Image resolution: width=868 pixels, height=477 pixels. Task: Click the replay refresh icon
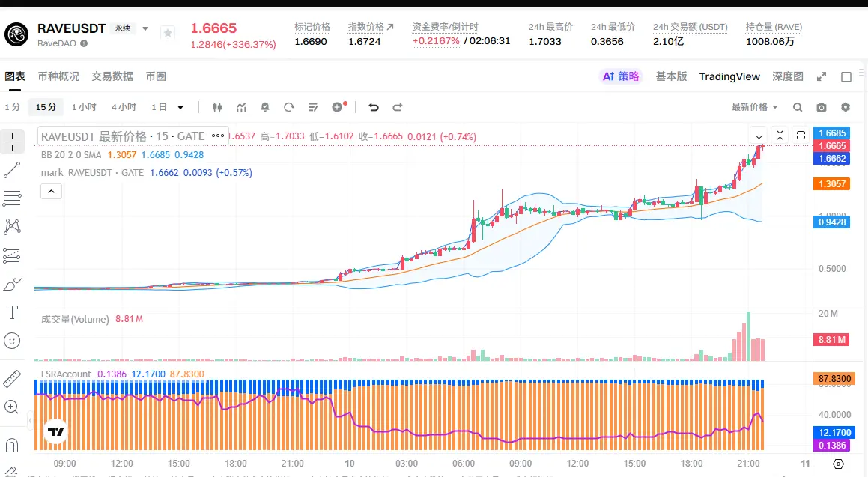pos(289,107)
